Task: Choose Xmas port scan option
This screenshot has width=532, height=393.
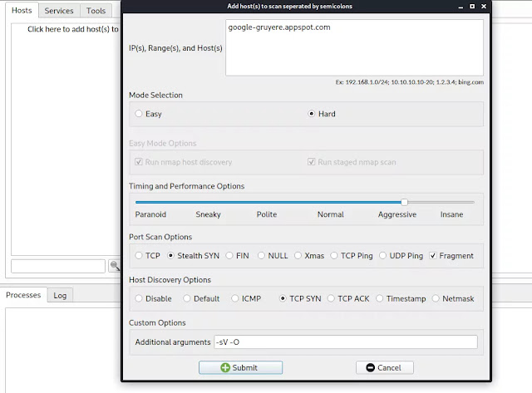Action: coord(298,255)
